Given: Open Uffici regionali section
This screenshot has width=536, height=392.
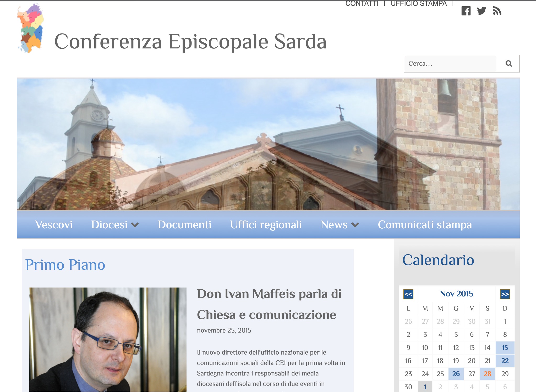Looking at the screenshot, I should (266, 225).
